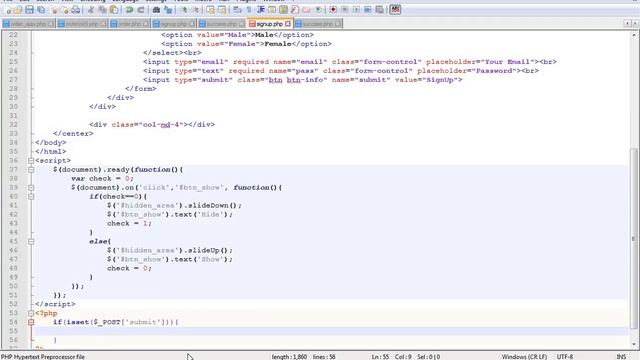Image resolution: width=640 pixels, height=360 pixels.
Task: Click 'PHP Hypertext Preprocessor file' in status bar
Action: pos(43,357)
